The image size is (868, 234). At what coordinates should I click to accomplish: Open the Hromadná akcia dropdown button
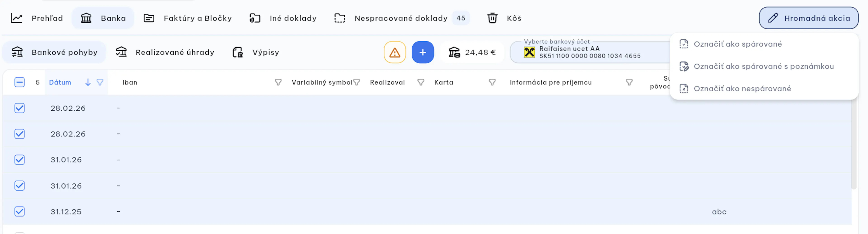pos(808,18)
